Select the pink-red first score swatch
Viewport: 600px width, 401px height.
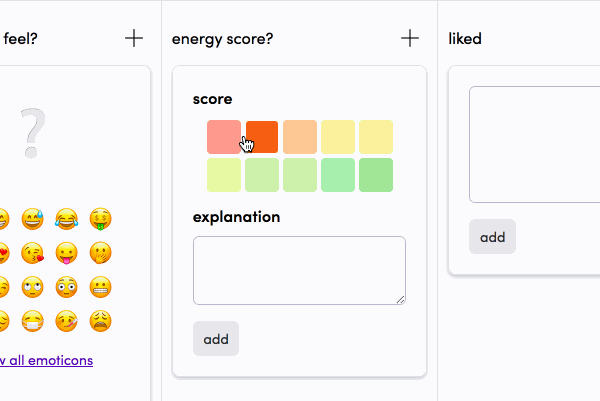click(224, 137)
